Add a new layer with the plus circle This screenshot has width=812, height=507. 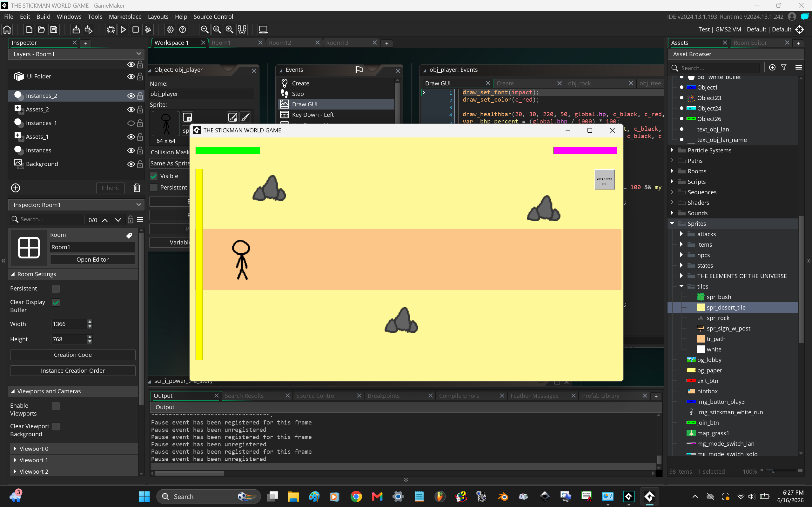[16, 188]
